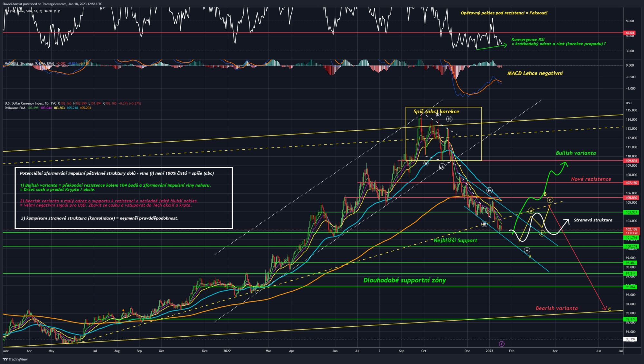Click the 105.530 red price label
Viewport: 644px width, 364px height.
tap(631, 198)
